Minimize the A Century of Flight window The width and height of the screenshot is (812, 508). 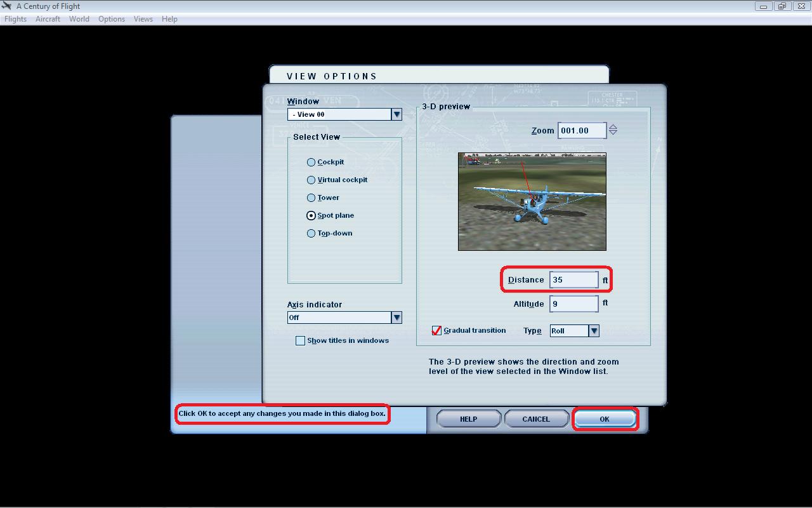(x=763, y=6)
